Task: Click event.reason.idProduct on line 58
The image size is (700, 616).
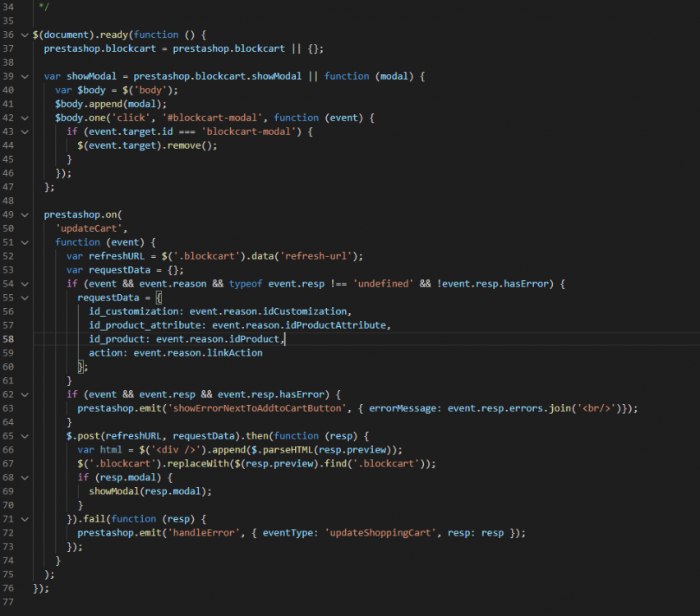Action: [x=218, y=339]
